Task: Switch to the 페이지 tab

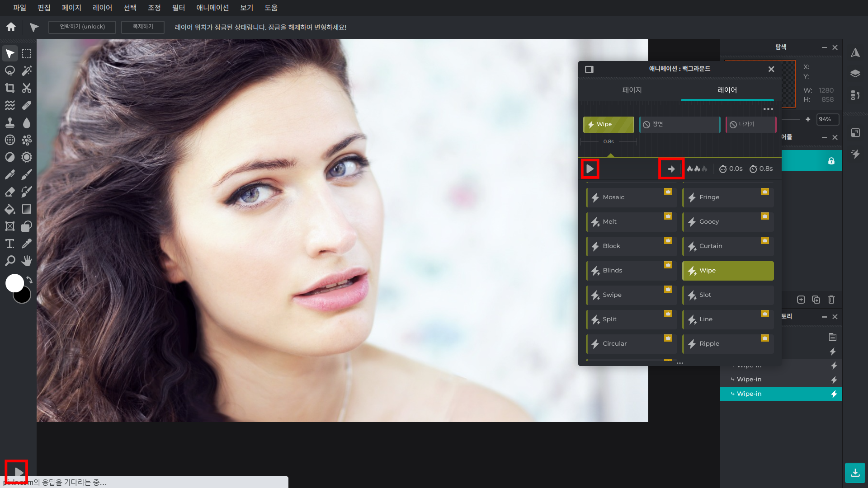Action: coord(632,90)
